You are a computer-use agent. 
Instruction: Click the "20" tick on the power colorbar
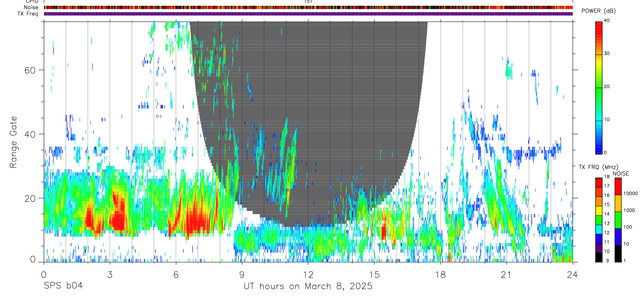(607, 86)
